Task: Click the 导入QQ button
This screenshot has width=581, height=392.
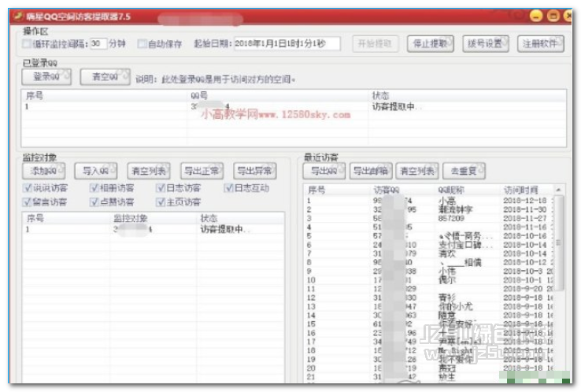Action: tap(95, 171)
